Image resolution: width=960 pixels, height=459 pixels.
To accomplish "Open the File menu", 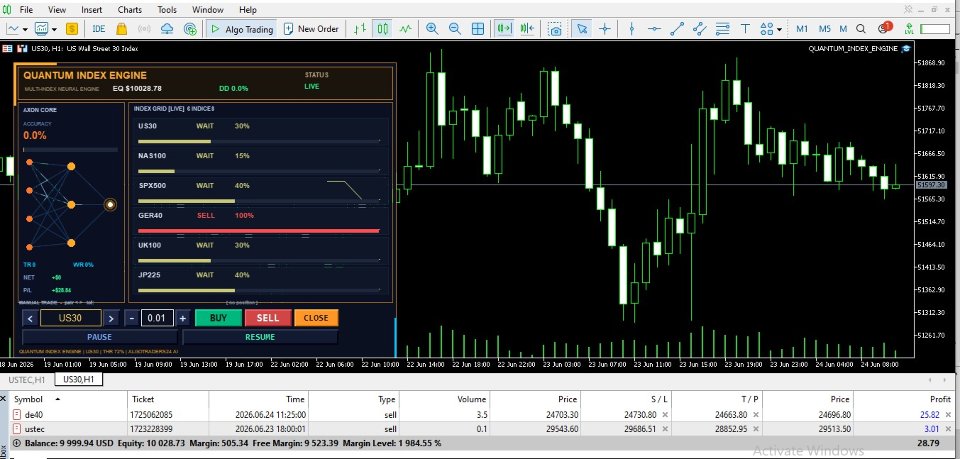I will pyautogui.click(x=26, y=10).
